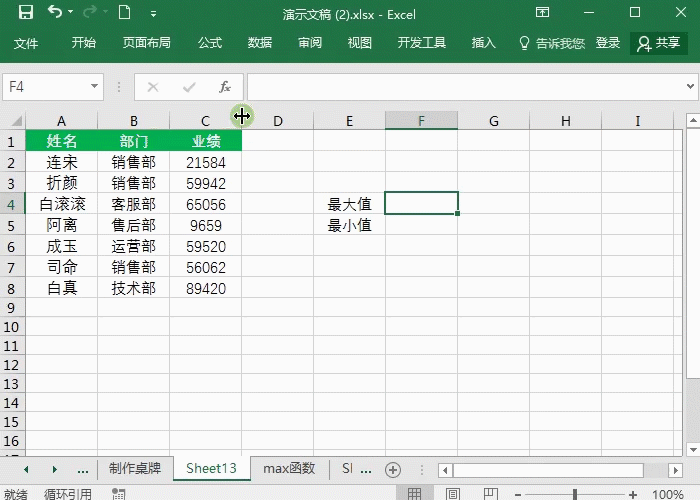Click the Save icon in quick access toolbar
Image resolution: width=700 pixels, height=500 pixels.
(x=26, y=13)
